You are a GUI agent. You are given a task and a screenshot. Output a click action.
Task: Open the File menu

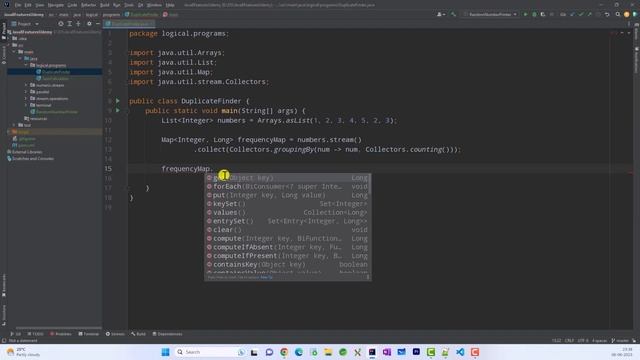(x=18, y=5)
